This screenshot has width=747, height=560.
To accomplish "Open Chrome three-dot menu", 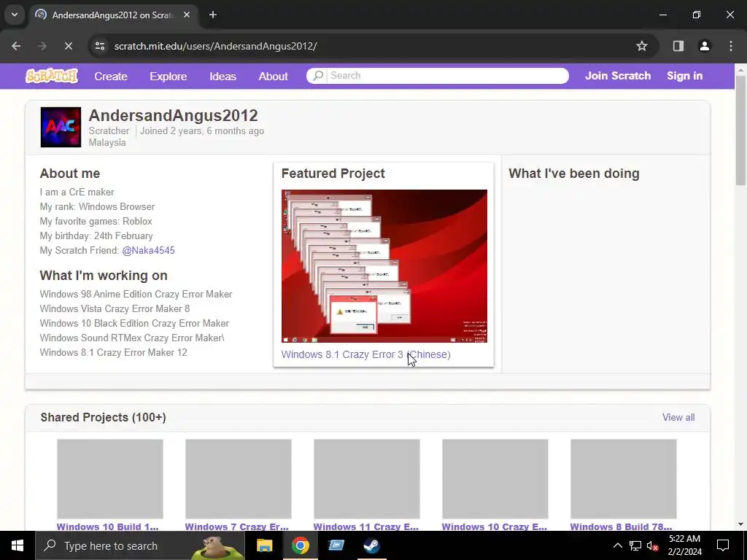I will tap(731, 46).
